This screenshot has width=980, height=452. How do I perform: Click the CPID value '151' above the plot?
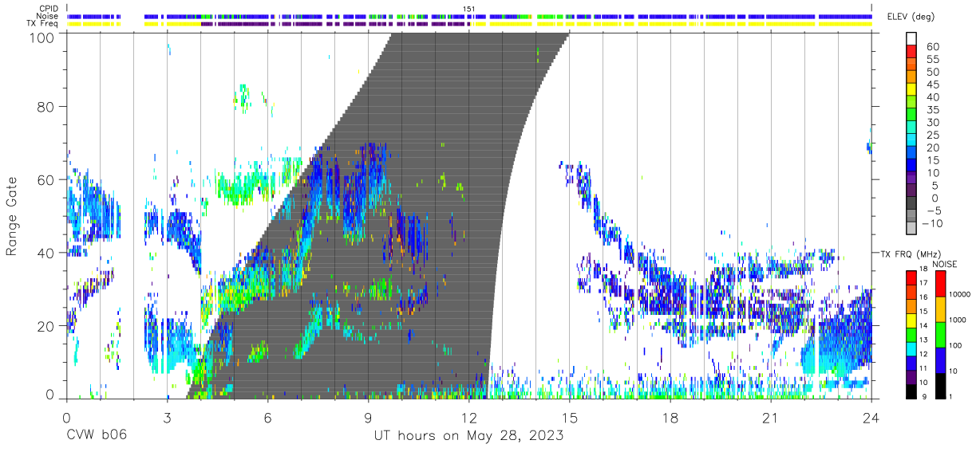pos(469,9)
